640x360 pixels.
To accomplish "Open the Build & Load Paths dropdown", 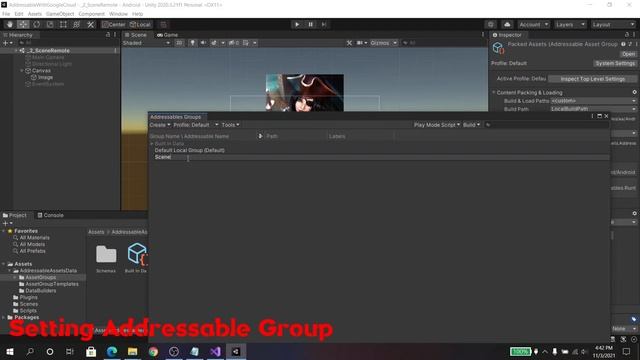I will [593, 101].
